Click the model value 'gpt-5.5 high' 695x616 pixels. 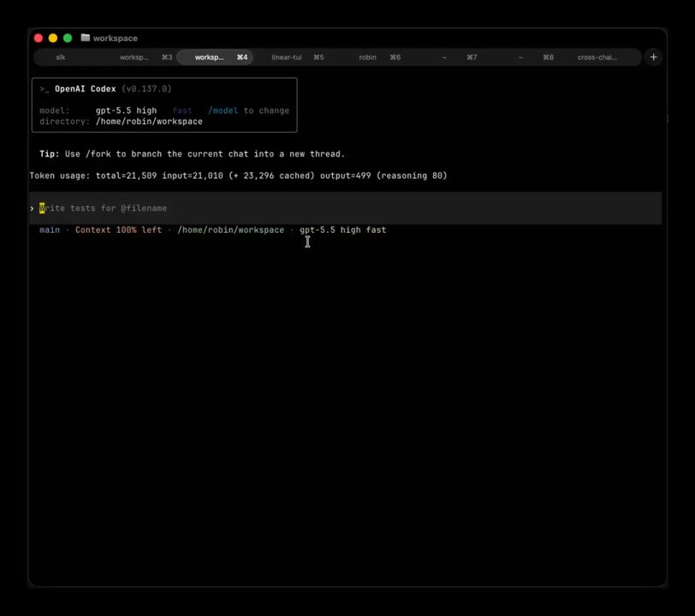pyautogui.click(x=126, y=110)
